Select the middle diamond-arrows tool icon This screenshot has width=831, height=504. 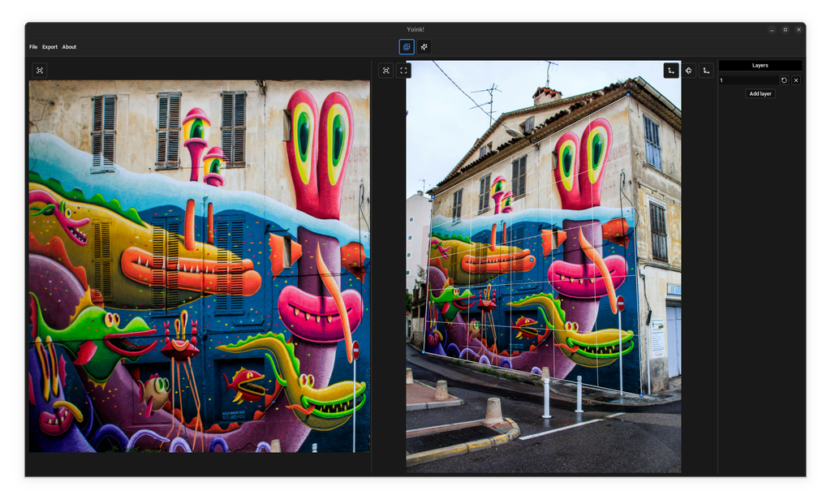(689, 71)
